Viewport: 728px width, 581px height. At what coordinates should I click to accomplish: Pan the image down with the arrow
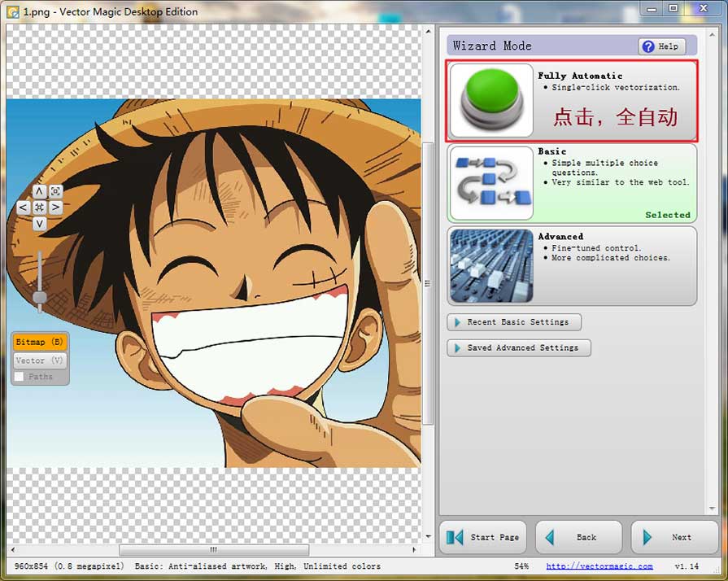tap(39, 224)
